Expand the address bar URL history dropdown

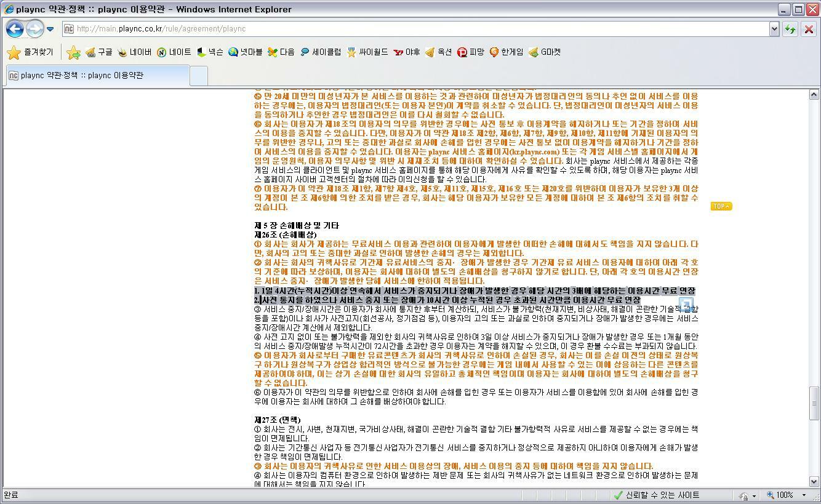[774, 29]
